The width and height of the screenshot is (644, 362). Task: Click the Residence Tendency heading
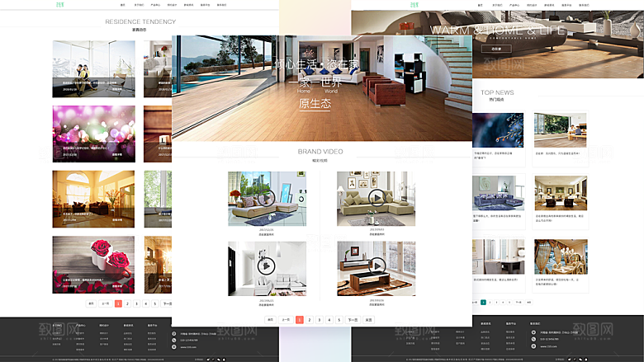coord(140,21)
